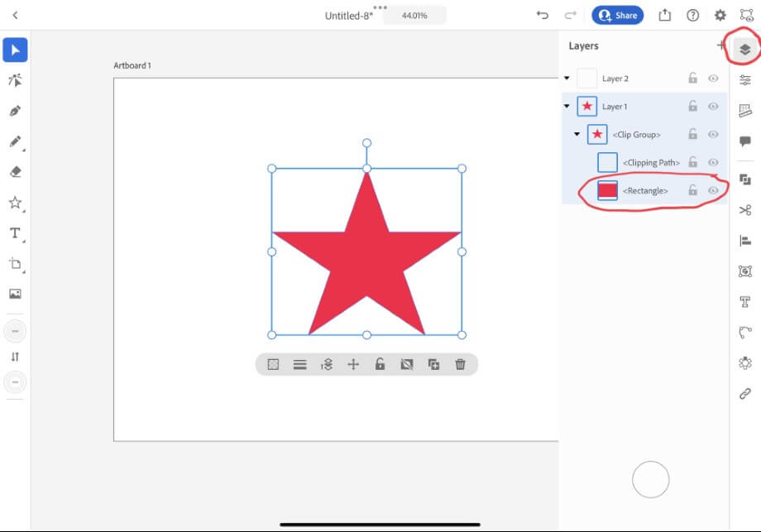Image resolution: width=761 pixels, height=532 pixels.
Task: Click the arrange order icon in context bar
Action: coord(327,364)
